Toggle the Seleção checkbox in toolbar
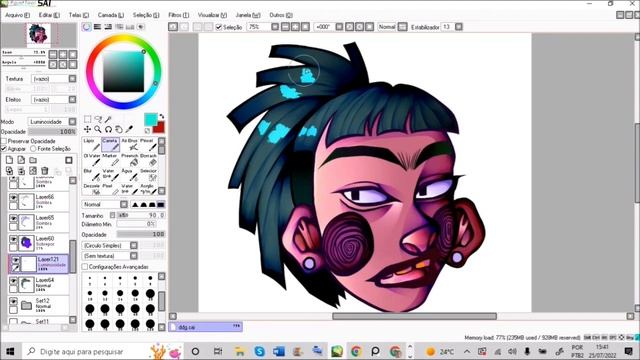640x360 pixels. (x=219, y=27)
